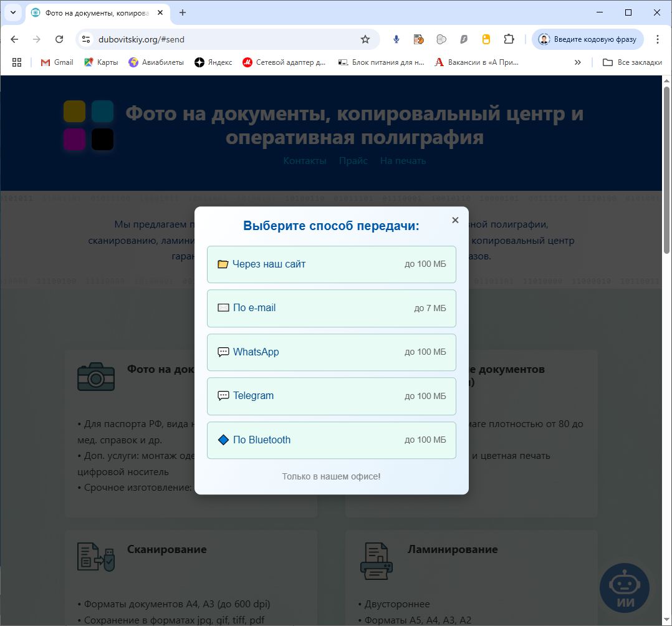Screen dimensions: 672x626
Task: Click the laminating printer icon
Action: [377, 561]
